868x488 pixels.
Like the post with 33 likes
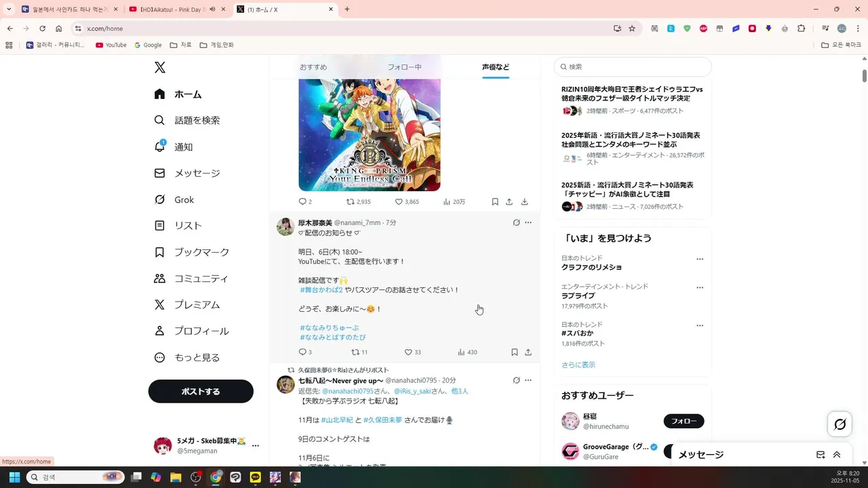[412, 352]
